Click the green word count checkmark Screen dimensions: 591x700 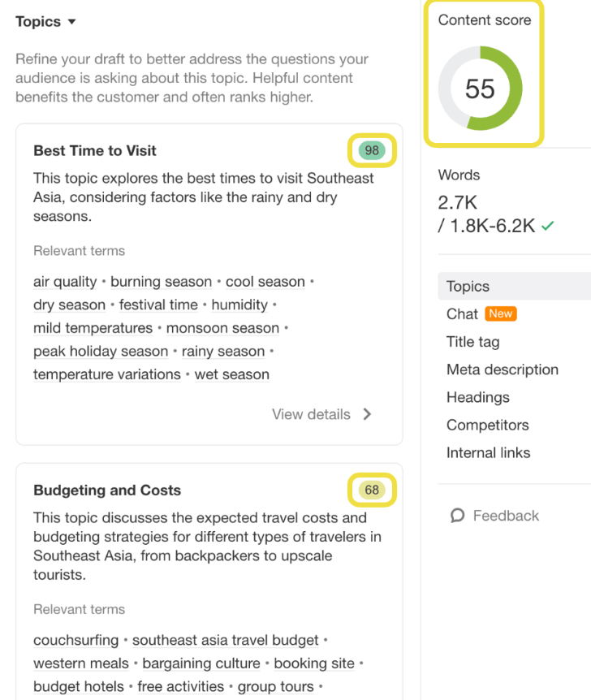coord(548,226)
